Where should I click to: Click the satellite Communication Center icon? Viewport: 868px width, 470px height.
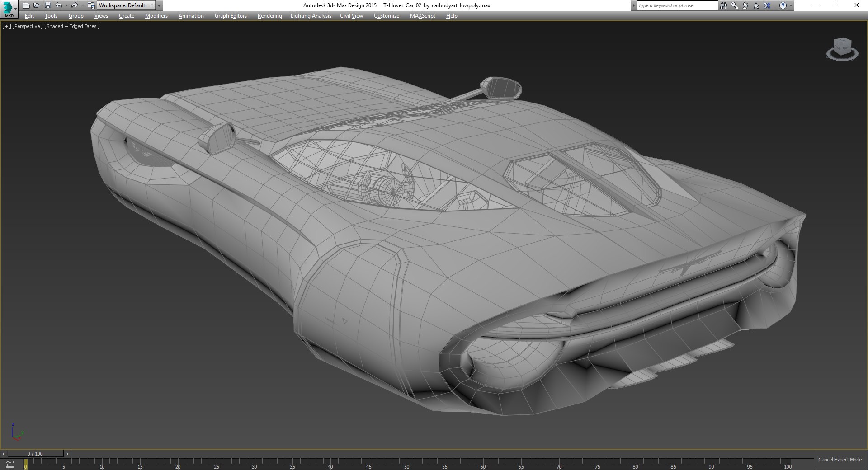(745, 5)
